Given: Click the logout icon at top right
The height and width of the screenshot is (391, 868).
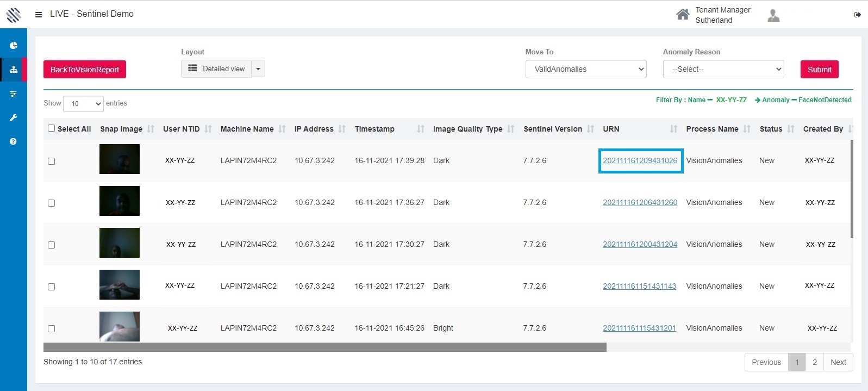Looking at the screenshot, I should [x=857, y=15].
